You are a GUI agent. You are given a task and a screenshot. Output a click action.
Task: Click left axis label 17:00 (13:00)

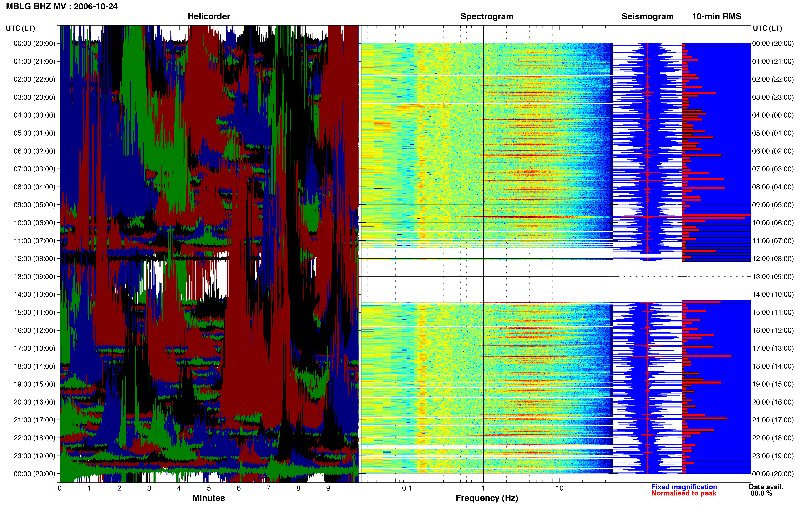coord(34,348)
